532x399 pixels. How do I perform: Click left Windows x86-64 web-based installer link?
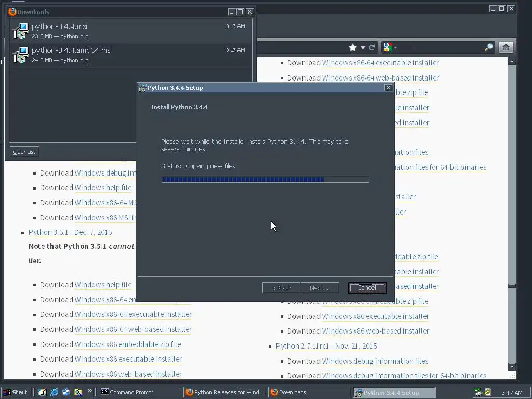tap(133, 329)
